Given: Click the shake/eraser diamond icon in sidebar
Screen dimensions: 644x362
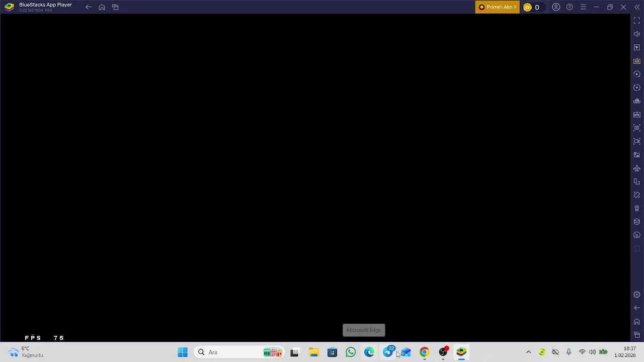Looking at the screenshot, I should [x=637, y=195].
